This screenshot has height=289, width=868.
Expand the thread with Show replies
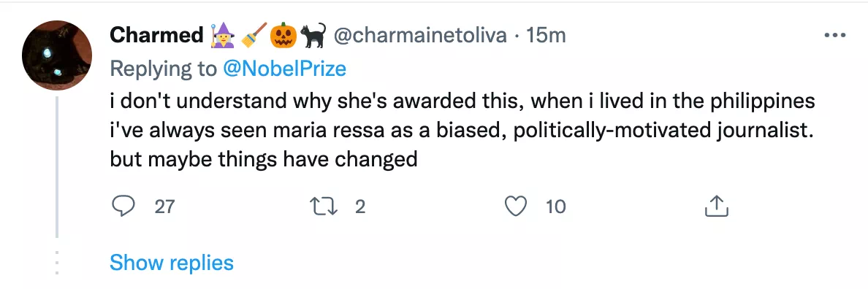tap(172, 262)
